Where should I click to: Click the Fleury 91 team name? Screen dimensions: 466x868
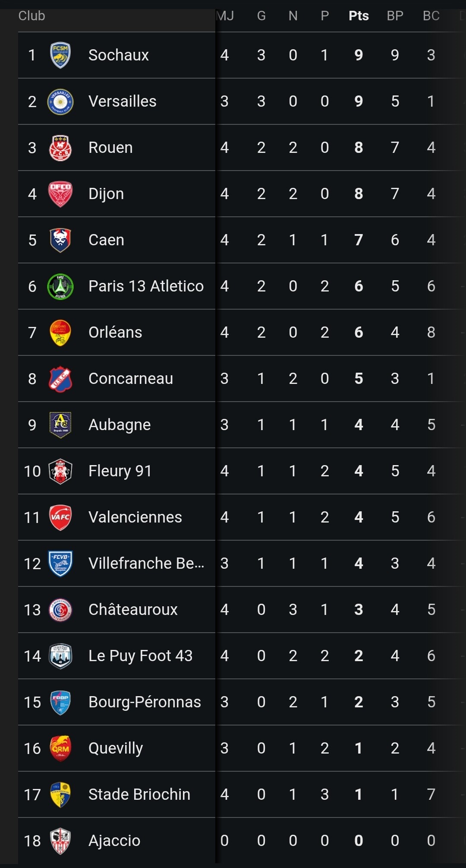point(120,471)
